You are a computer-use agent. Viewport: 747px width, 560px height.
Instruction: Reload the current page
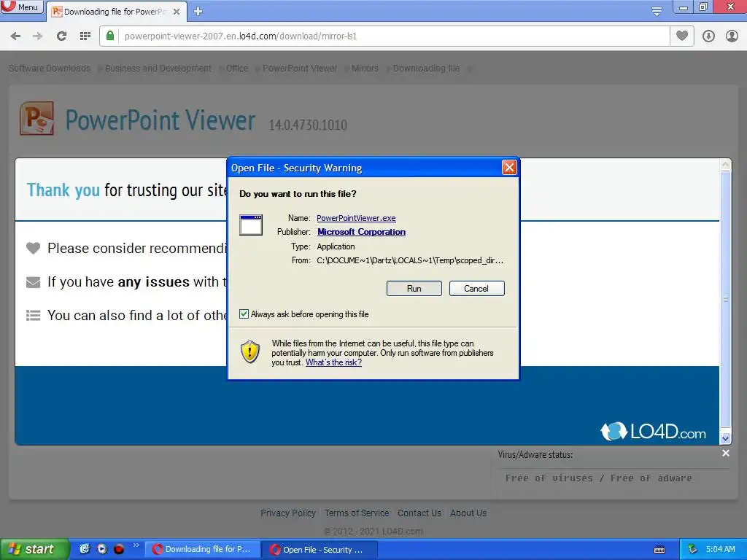click(x=61, y=36)
